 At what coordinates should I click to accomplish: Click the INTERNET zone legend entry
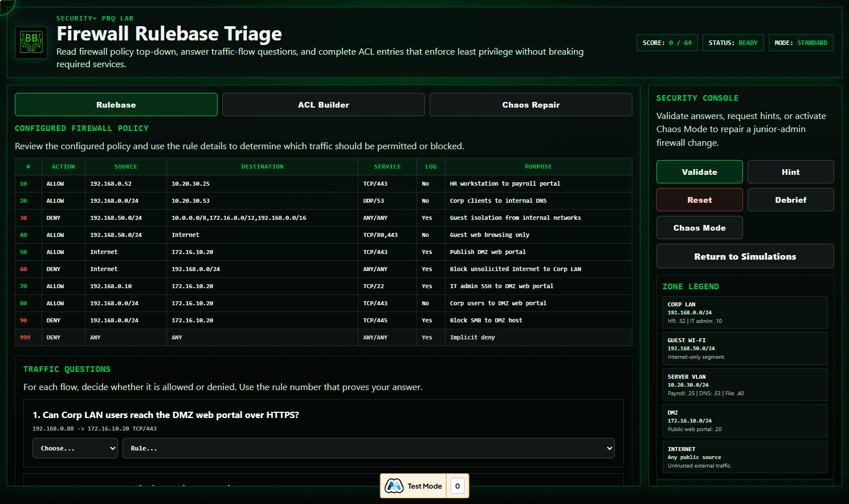[745, 457]
